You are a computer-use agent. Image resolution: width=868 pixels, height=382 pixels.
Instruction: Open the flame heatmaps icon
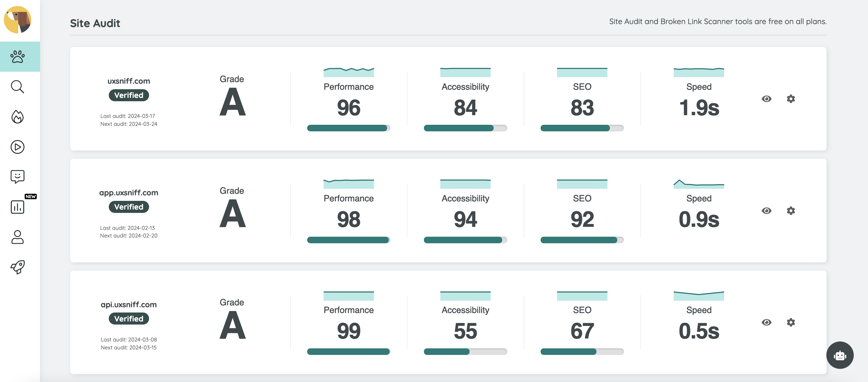click(18, 117)
